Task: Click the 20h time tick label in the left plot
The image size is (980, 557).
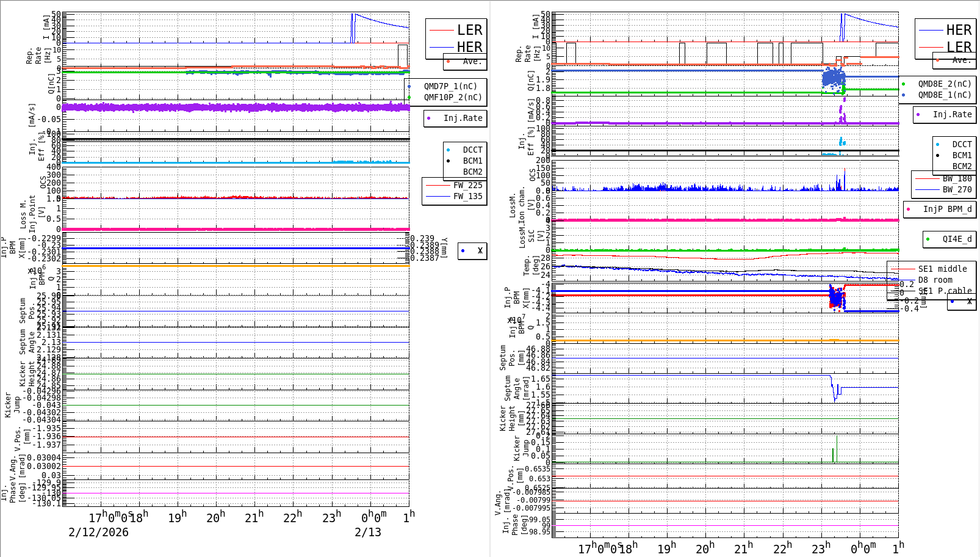Action: [x=215, y=517]
